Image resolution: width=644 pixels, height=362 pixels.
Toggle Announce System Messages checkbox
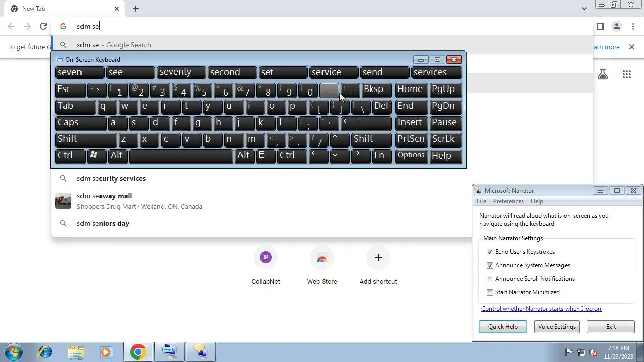pyautogui.click(x=490, y=265)
